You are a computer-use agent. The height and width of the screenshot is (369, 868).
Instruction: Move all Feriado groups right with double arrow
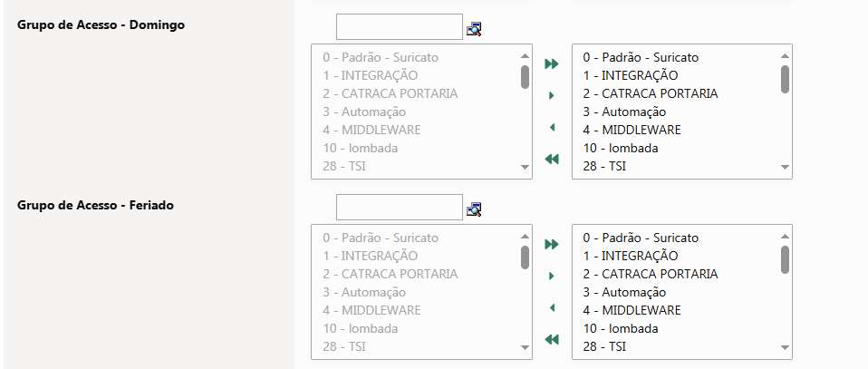point(552,244)
